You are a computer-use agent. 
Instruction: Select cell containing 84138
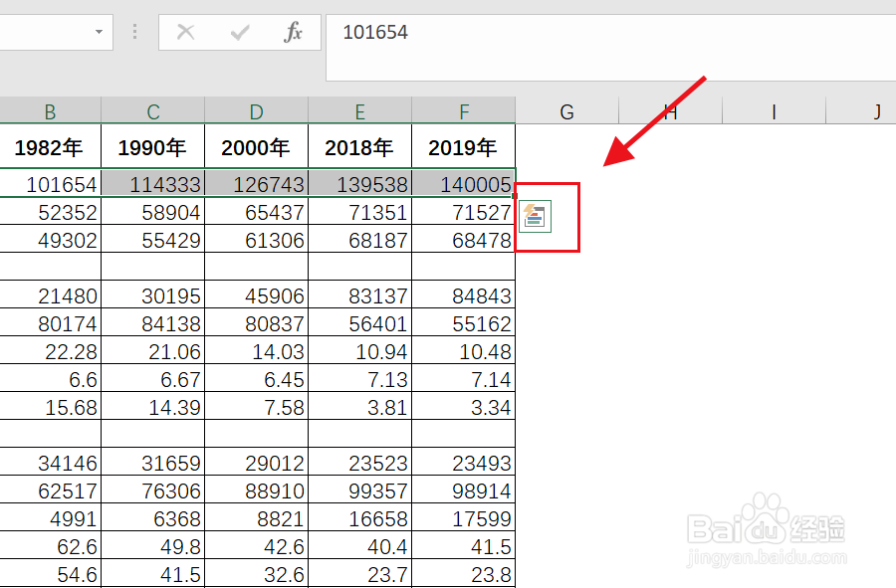pos(153,322)
